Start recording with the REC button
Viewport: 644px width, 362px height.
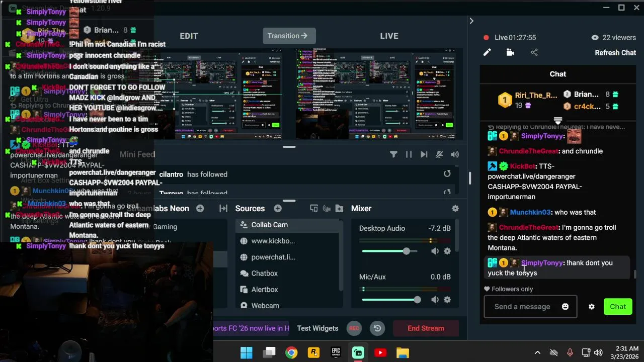[x=354, y=328]
